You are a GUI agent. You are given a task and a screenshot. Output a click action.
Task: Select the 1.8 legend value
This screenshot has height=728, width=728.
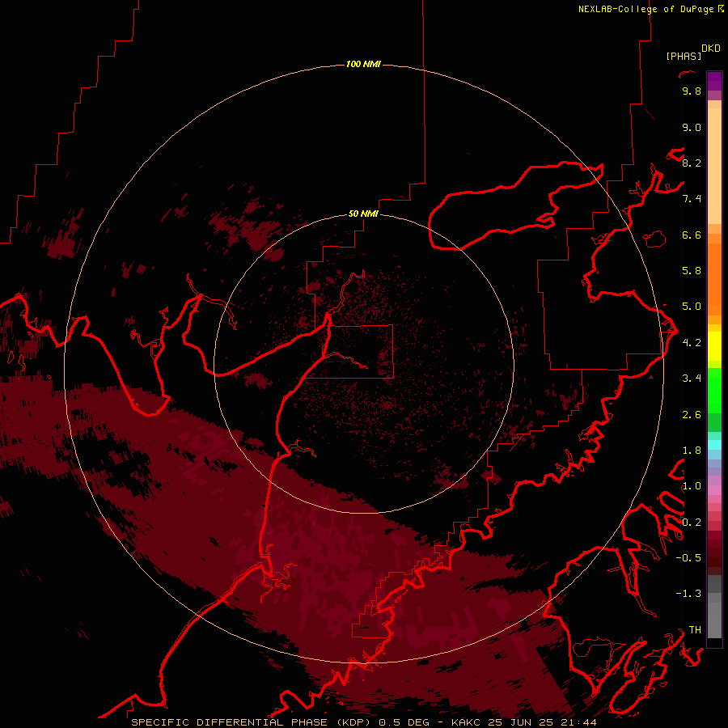point(692,451)
